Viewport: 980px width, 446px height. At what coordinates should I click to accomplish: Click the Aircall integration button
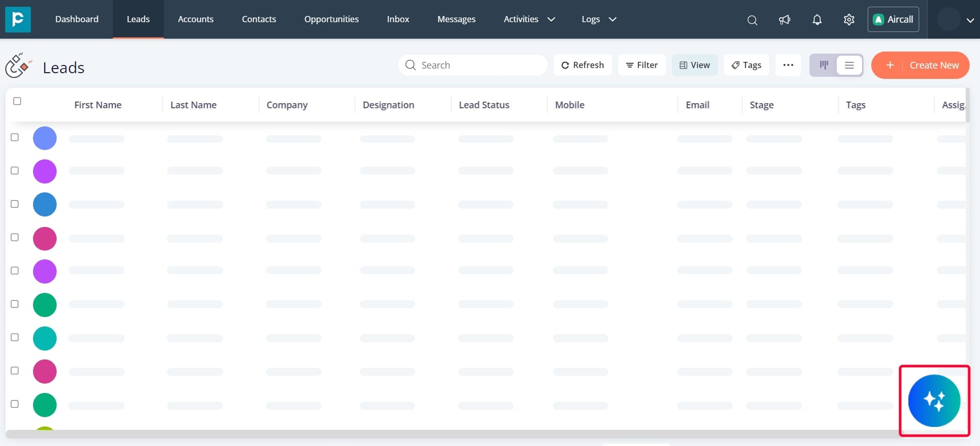coord(893,20)
